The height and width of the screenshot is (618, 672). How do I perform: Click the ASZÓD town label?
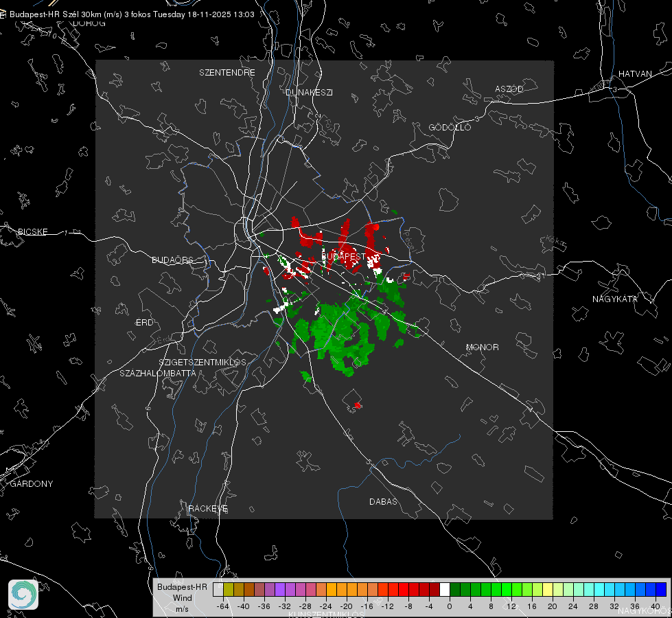click(x=509, y=89)
